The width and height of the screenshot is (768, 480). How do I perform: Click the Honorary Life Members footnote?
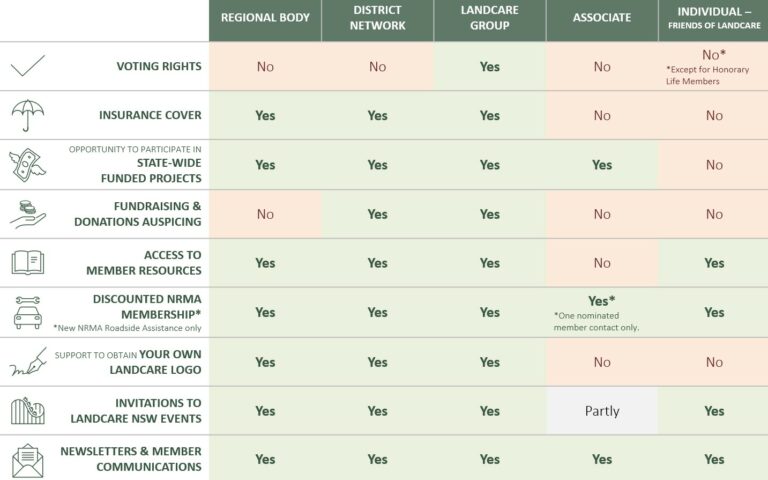[707, 75]
